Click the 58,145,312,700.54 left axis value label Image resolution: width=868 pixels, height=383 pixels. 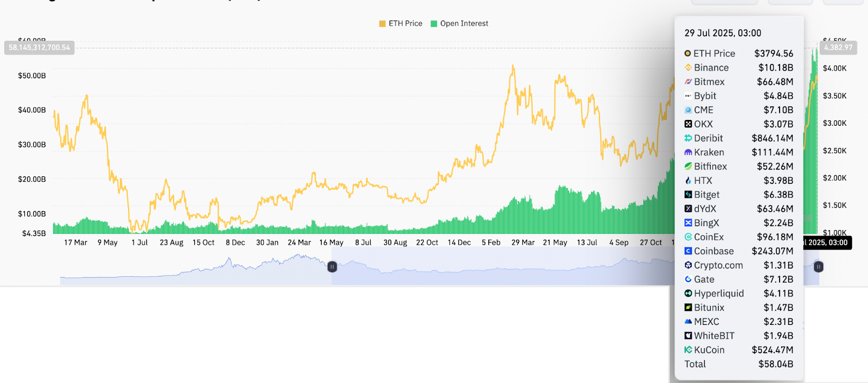click(x=39, y=48)
